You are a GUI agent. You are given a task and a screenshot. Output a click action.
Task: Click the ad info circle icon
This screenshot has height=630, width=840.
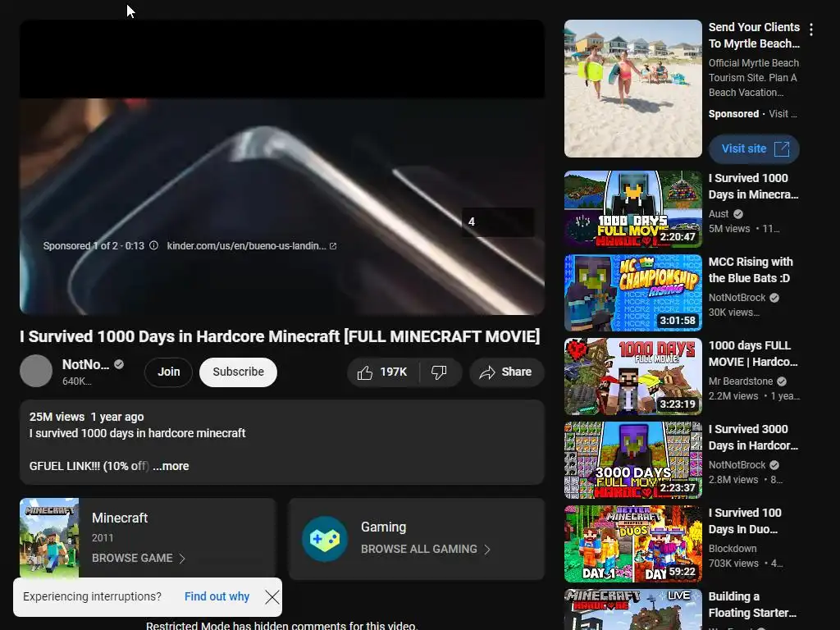153,246
